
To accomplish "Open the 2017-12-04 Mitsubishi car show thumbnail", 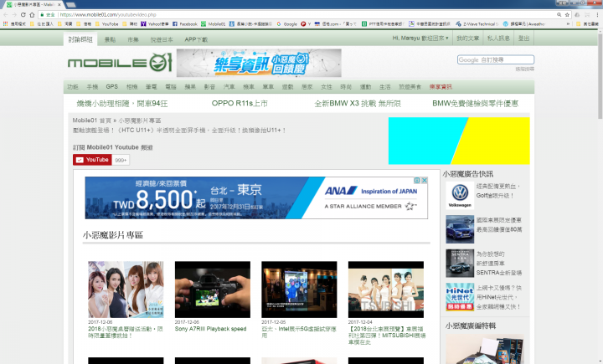I will tap(386, 290).
